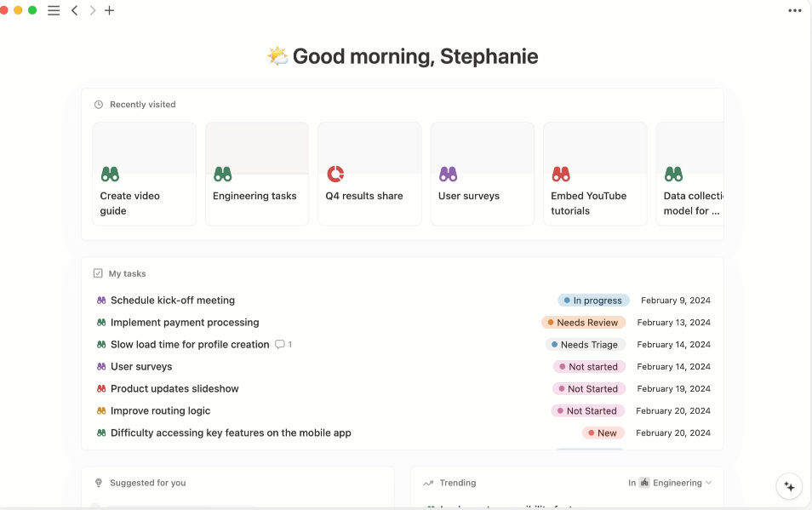Open Implement payment processing task
This screenshot has height=510, width=812.
point(185,323)
